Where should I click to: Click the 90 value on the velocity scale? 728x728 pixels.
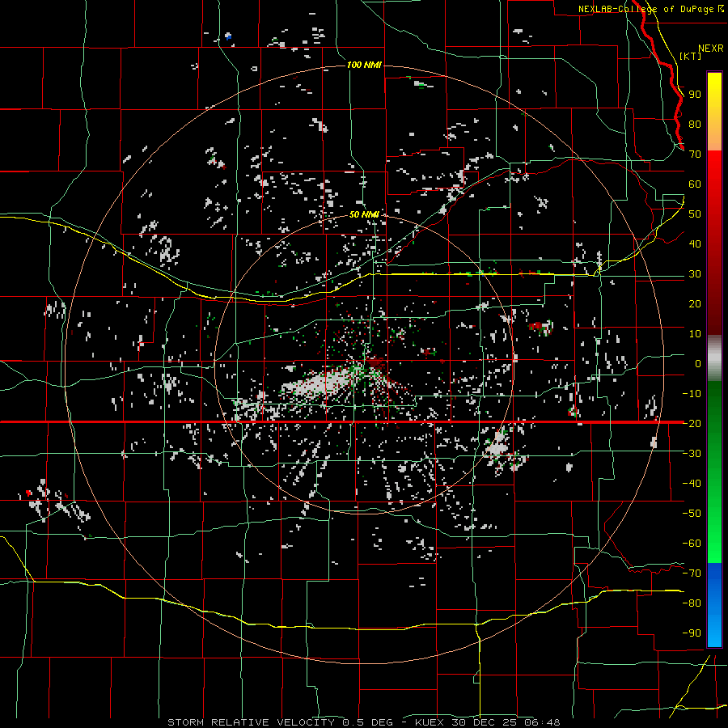point(695,95)
